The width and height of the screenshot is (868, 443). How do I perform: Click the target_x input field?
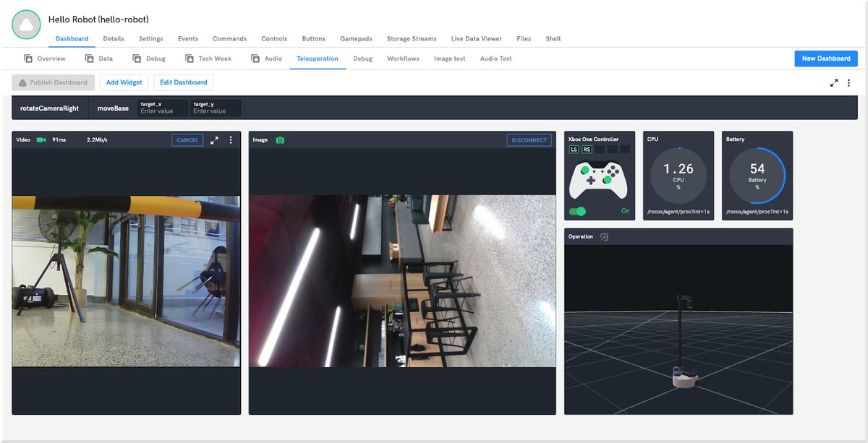point(163,108)
